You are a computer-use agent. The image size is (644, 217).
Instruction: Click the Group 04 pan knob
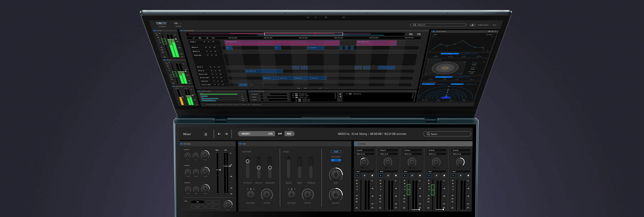(x=460, y=162)
